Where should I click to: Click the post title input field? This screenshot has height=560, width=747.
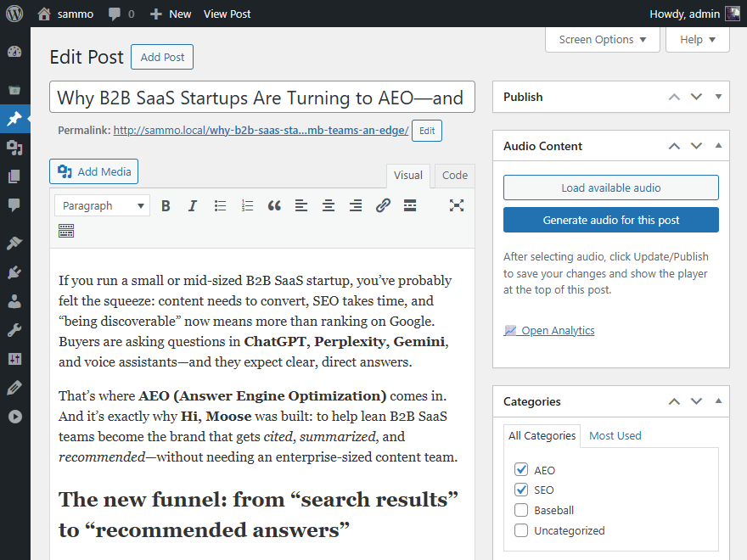click(261, 98)
